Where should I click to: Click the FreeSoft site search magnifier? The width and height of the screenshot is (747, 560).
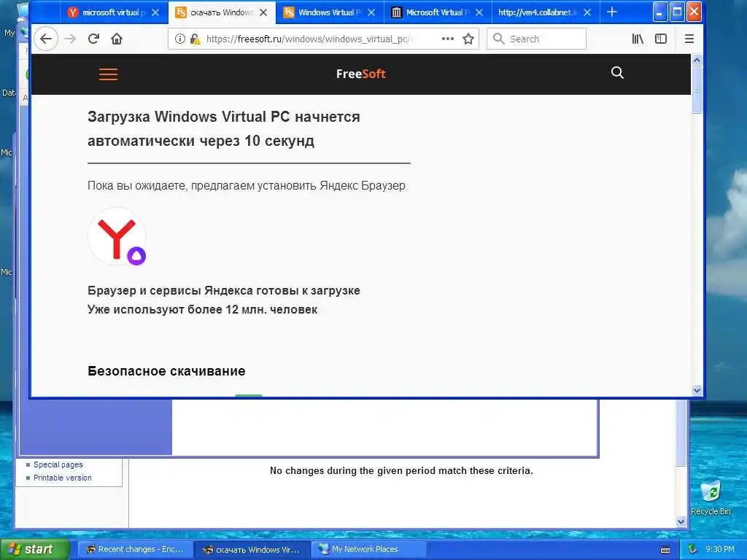point(617,72)
